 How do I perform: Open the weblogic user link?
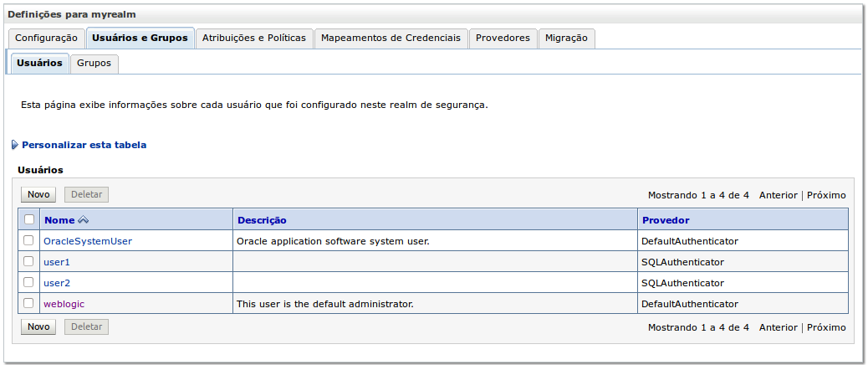pos(64,304)
